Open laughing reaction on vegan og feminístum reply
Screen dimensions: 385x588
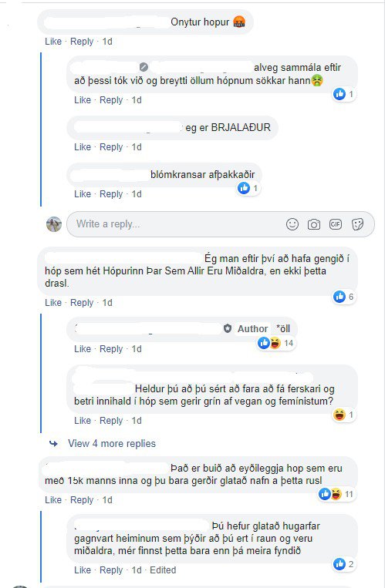[x=344, y=415]
